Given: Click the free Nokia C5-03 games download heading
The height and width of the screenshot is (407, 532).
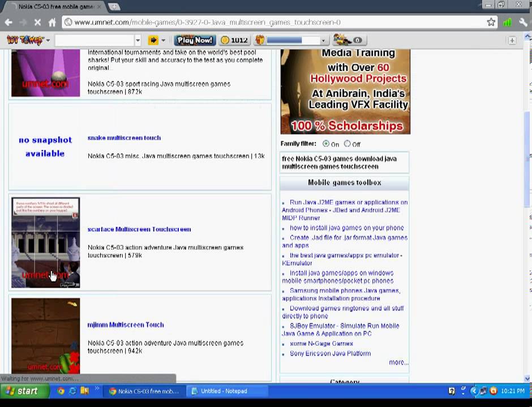Looking at the screenshot, I should coord(339,163).
